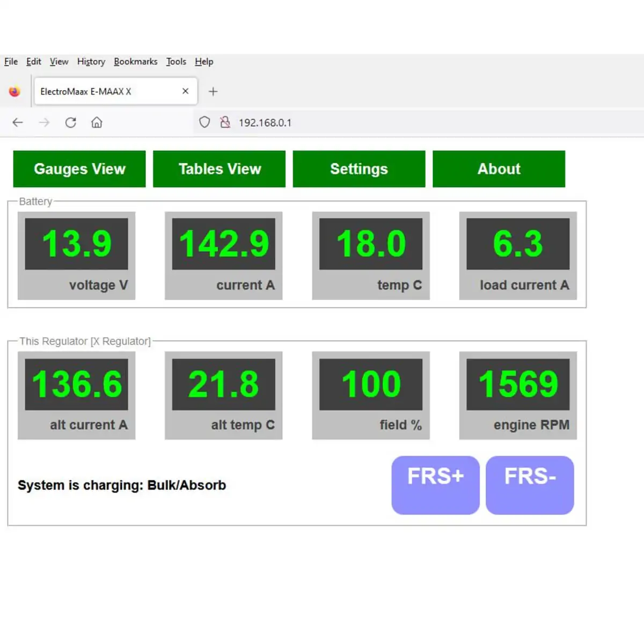
Task: Open the Bookmarks menu
Action: pyautogui.click(x=136, y=62)
